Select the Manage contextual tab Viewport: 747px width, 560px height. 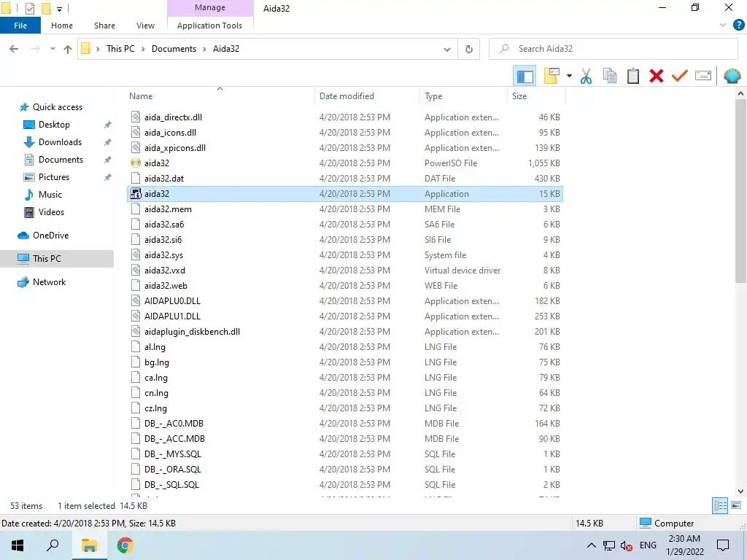[210, 7]
